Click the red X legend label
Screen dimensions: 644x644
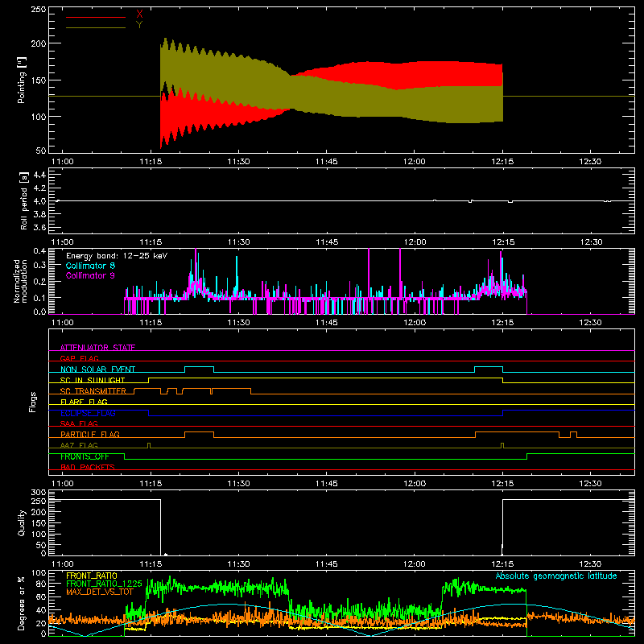click(x=139, y=14)
